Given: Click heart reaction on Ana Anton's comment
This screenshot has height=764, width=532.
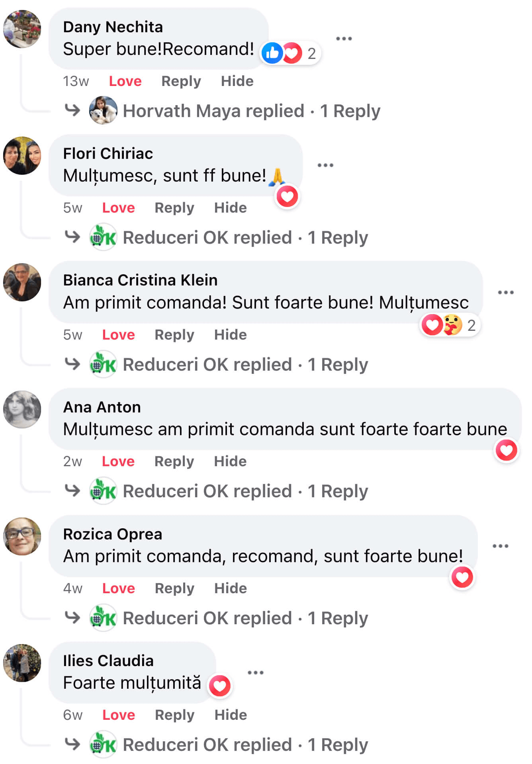Looking at the screenshot, I should [506, 450].
